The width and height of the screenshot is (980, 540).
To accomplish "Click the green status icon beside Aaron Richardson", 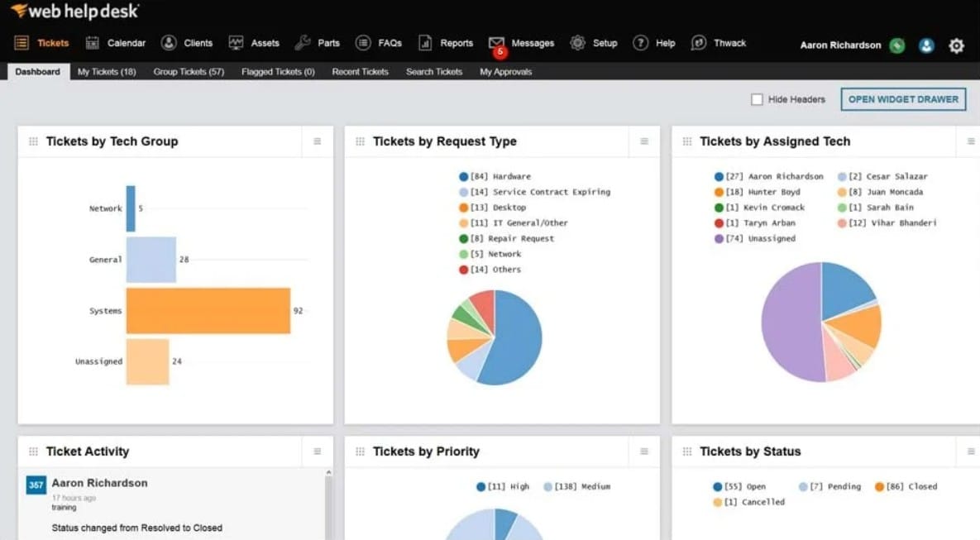I will coord(897,45).
